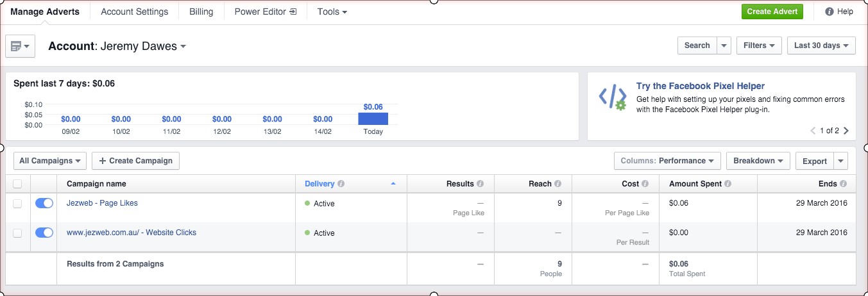Image resolution: width=868 pixels, height=296 pixels.
Task: Switch to the Account Settings tab
Action: click(x=135, y=12)
